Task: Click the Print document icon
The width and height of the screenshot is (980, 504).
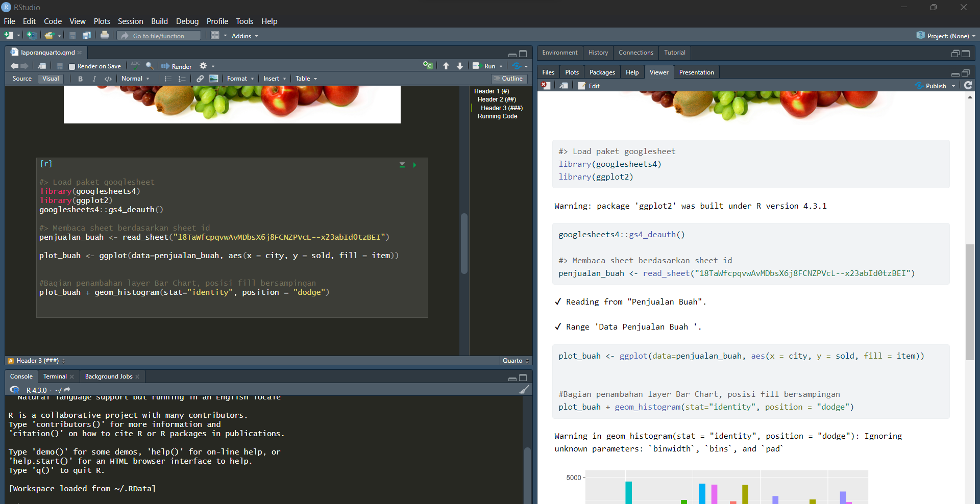Action: point(105,35)
